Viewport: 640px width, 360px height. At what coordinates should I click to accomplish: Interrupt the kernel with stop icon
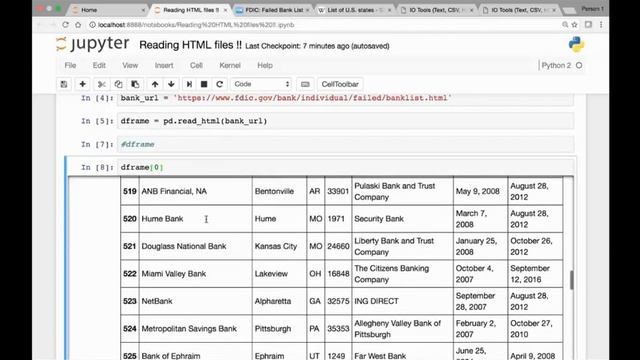(204, 84)
